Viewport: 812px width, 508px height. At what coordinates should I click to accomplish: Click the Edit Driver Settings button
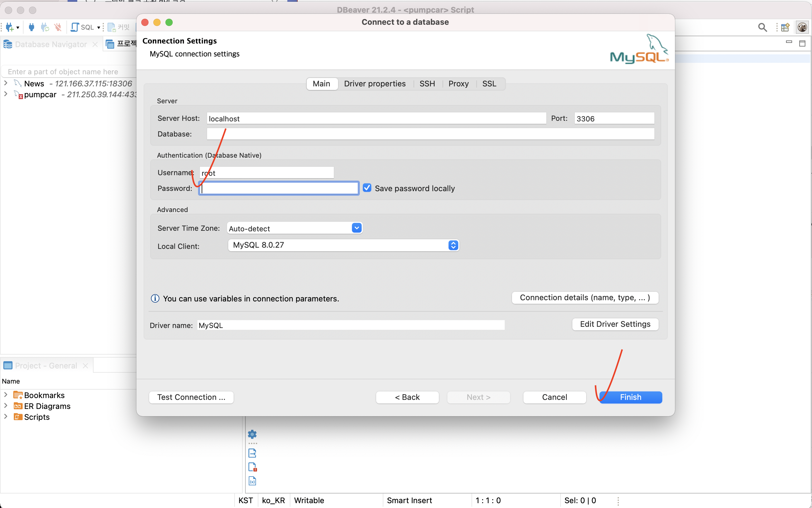(614, 324)
